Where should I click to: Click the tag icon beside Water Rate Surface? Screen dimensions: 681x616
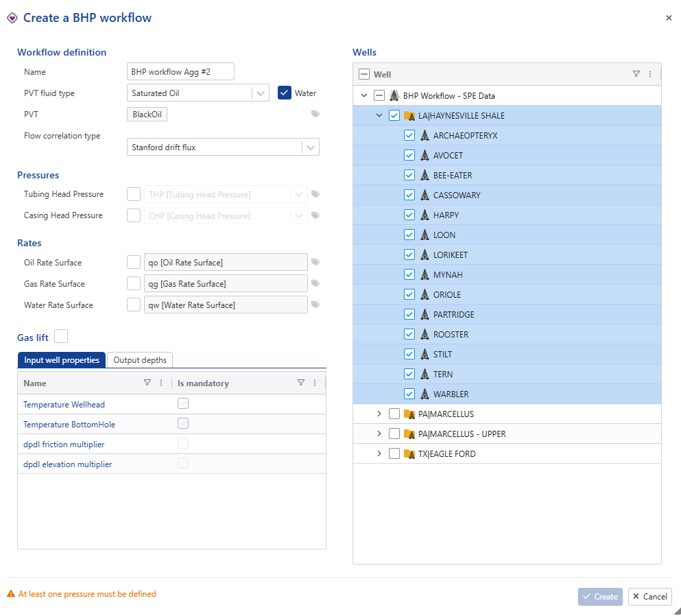[x=315, y=305]
